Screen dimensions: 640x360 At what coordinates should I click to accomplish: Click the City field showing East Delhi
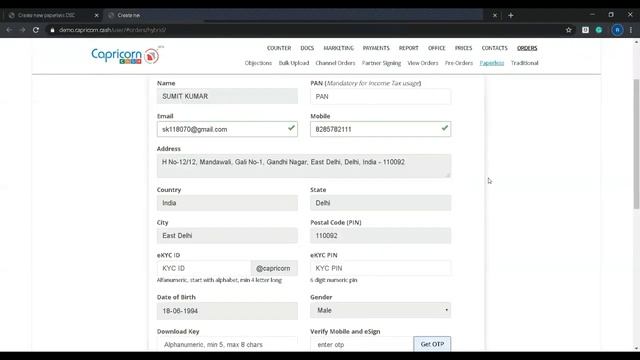point(227,236)
